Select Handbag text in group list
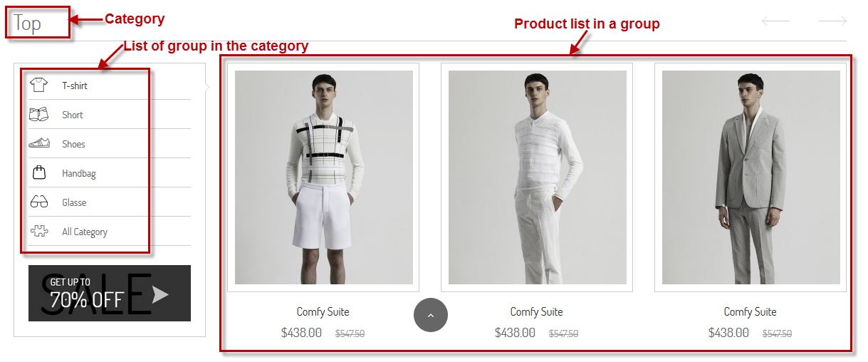Screen dimensions: 868x362 pos(79,173)
